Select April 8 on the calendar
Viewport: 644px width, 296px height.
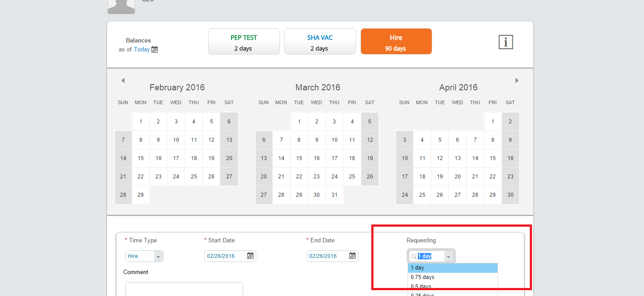click(493, 140)
